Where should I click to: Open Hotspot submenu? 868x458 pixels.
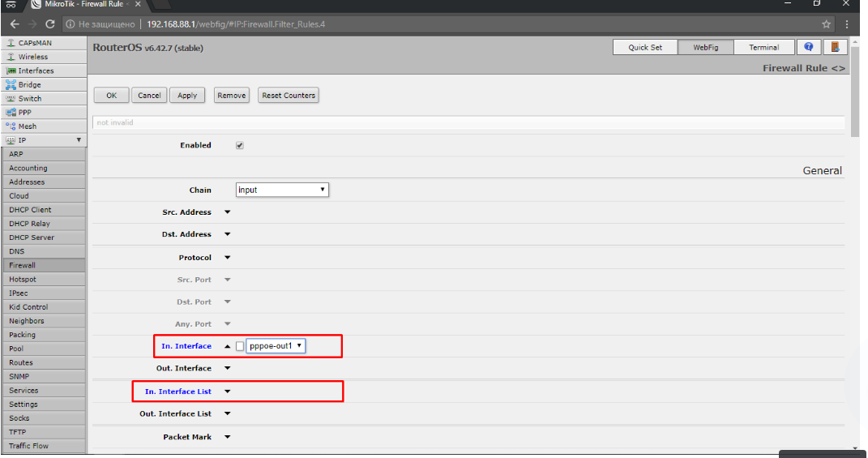44,279
